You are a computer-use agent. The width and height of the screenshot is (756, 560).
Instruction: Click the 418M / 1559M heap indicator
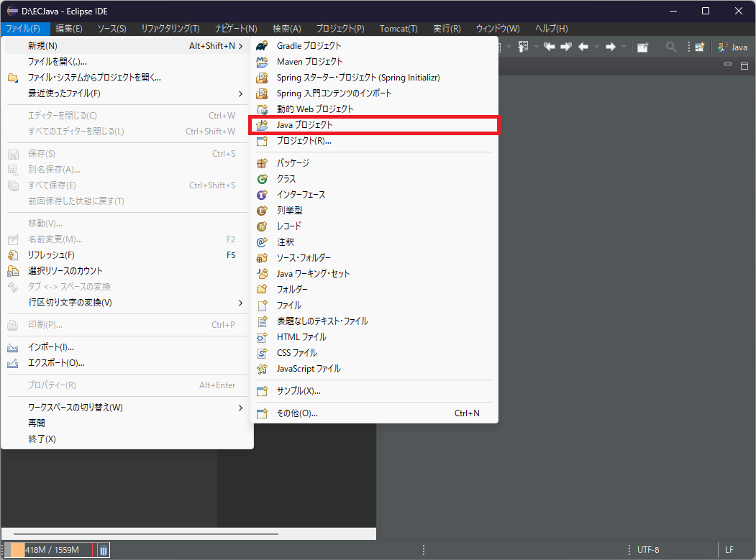52,550
